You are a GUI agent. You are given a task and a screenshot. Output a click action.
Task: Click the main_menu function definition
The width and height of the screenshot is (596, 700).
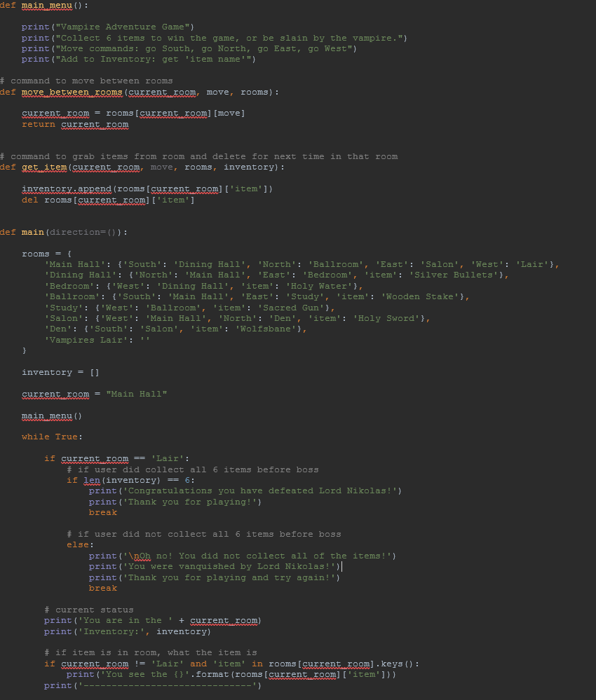pyautogui.click(x=46, y=5)
